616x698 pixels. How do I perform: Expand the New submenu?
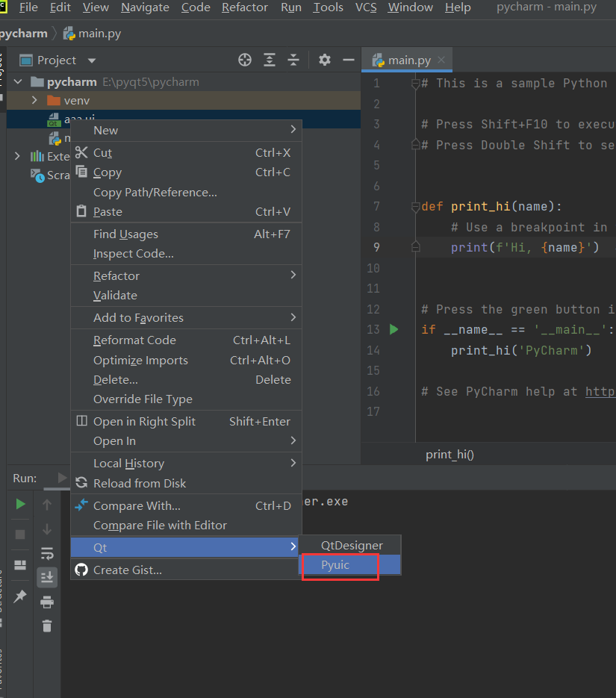tap(105, 130)
